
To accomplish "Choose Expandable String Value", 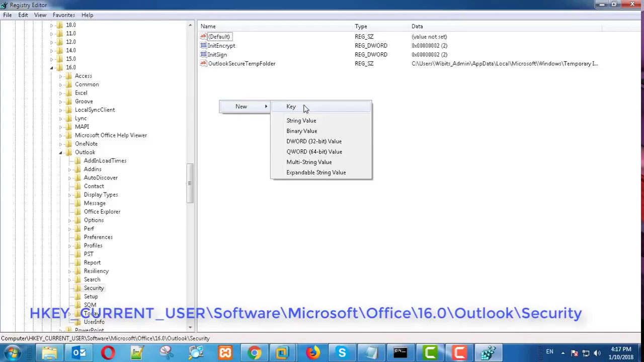I will click(x=321, y=172).
